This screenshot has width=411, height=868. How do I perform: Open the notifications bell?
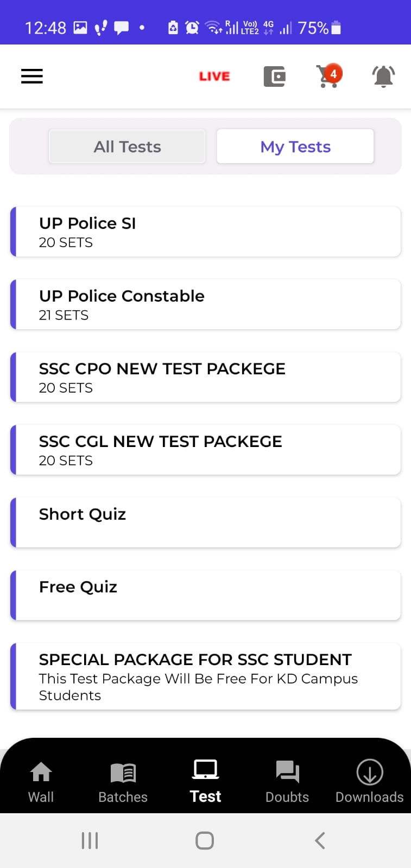pos(383,76)
